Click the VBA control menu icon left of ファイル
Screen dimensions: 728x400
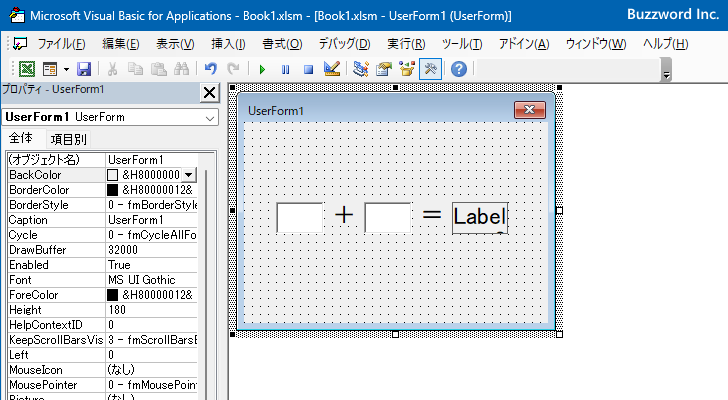(x=20, y=44)
